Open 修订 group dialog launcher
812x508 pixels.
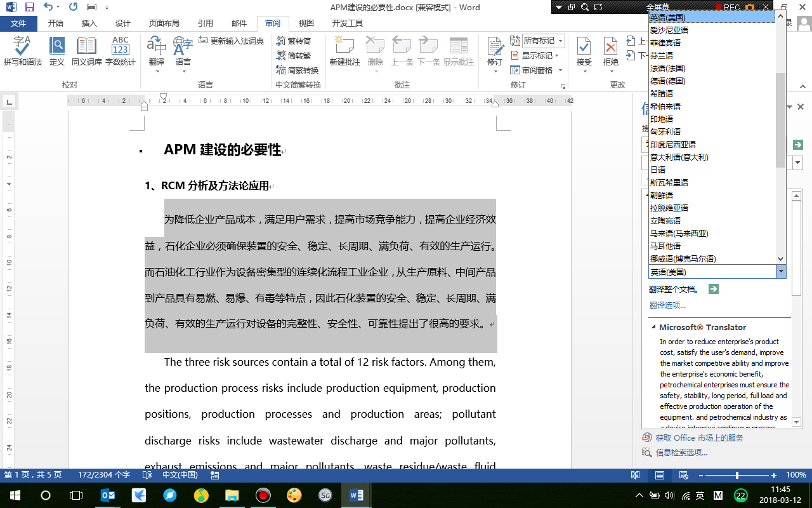pos(563,86)
